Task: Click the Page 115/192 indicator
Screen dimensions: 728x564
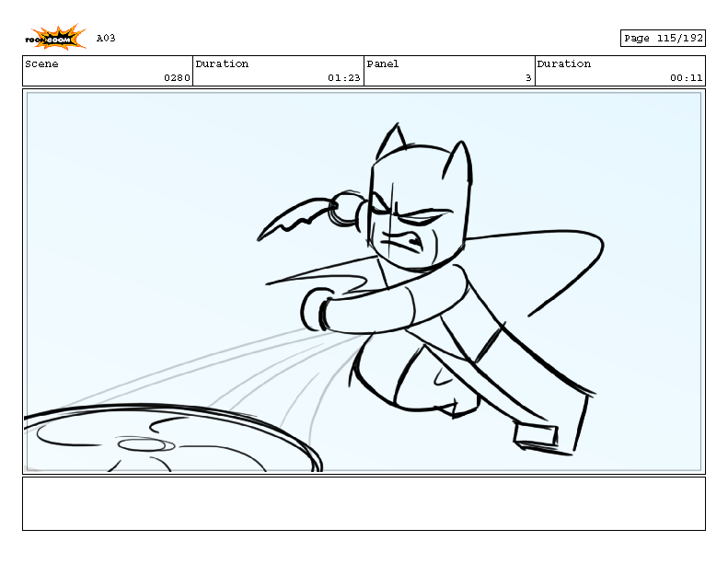Action: point(663,38)
